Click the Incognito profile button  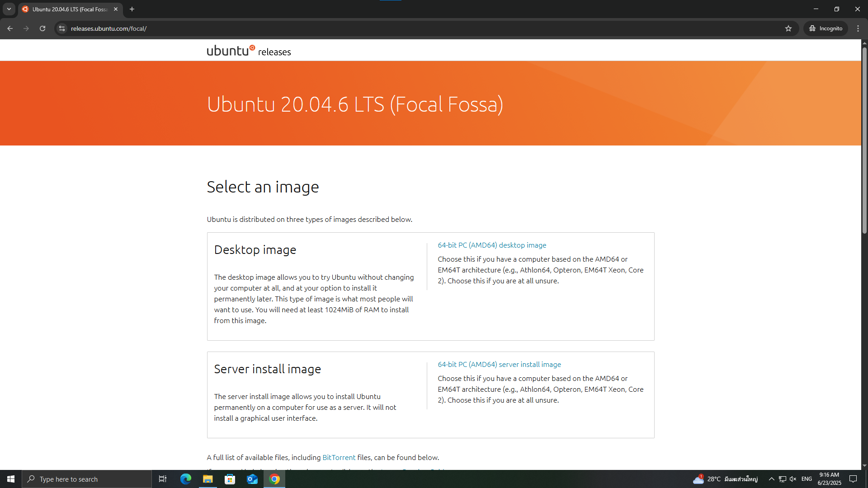point(826,28)
